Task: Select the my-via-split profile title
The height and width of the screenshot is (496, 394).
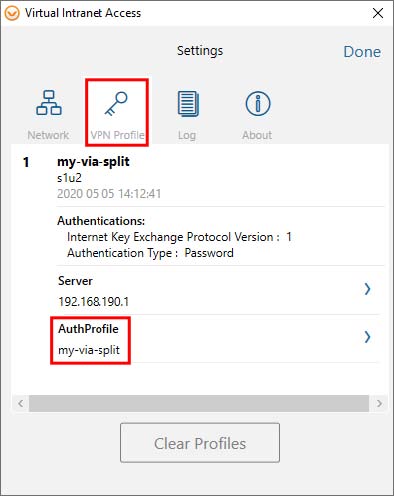Action: tap(93, 162)
